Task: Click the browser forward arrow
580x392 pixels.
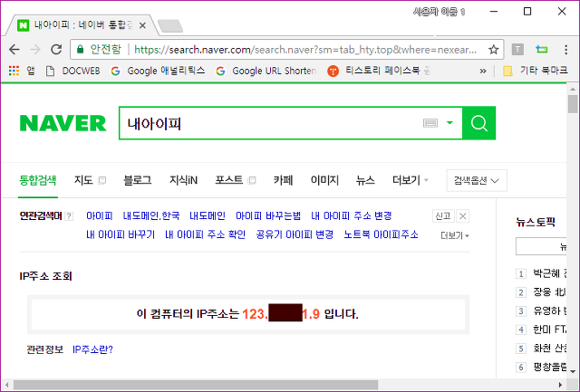Action: click(x=35, y=49)
